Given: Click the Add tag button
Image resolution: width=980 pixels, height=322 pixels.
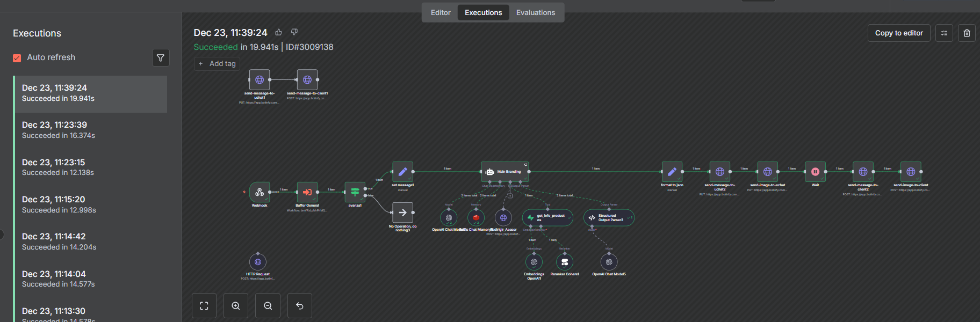Looking at the screenshot, I should tap(217, 63).
